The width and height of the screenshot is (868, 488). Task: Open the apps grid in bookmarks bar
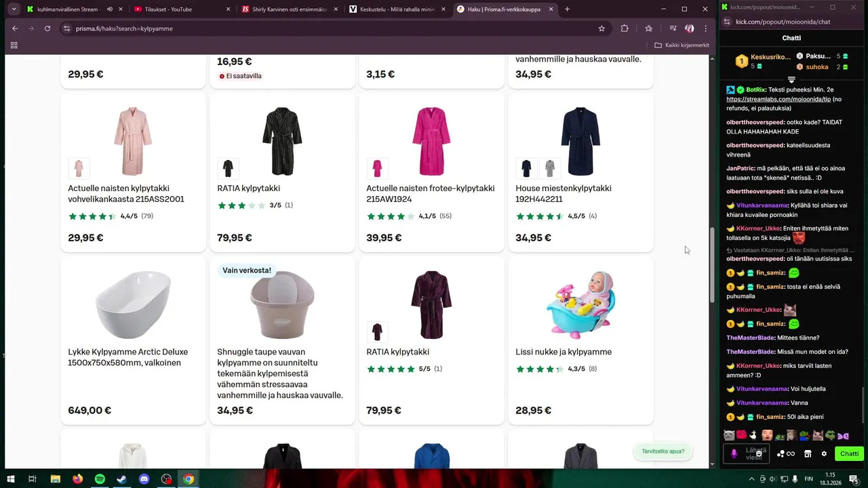14,45
